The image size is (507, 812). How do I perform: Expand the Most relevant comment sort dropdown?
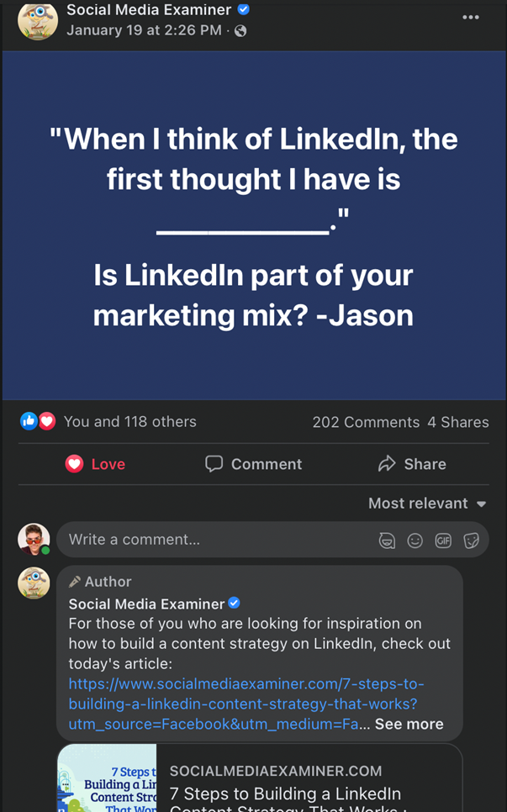427,504
